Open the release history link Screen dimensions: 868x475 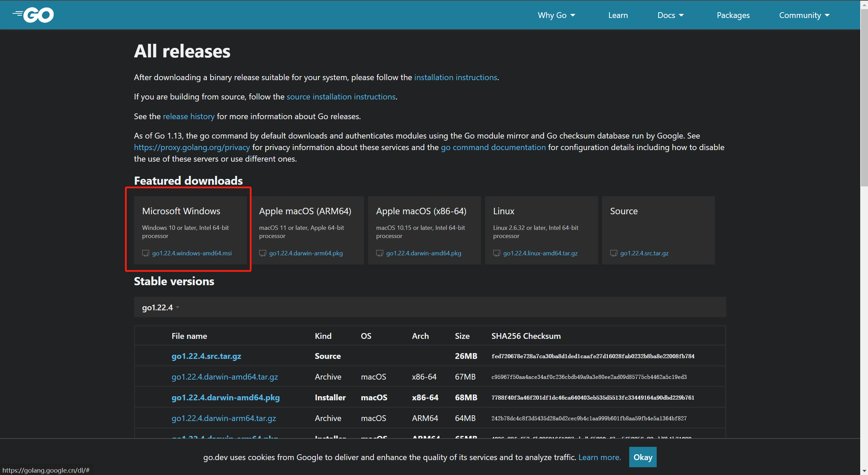(189, 116)
